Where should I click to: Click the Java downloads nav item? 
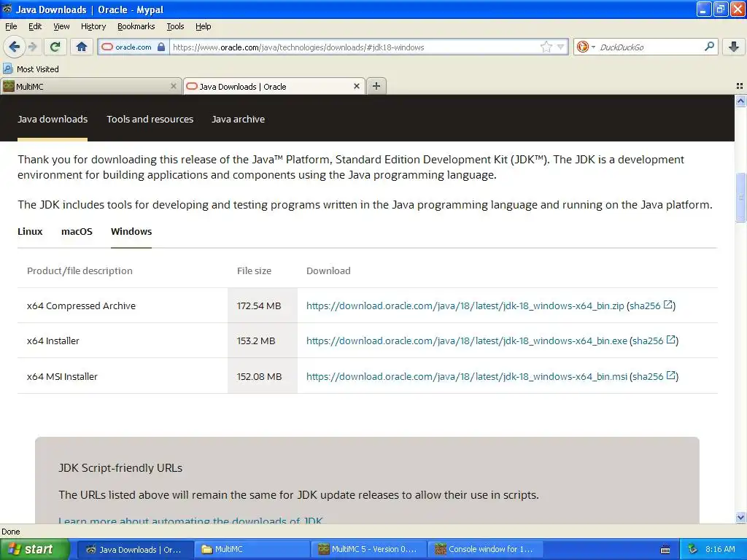[x=53, y=119]
